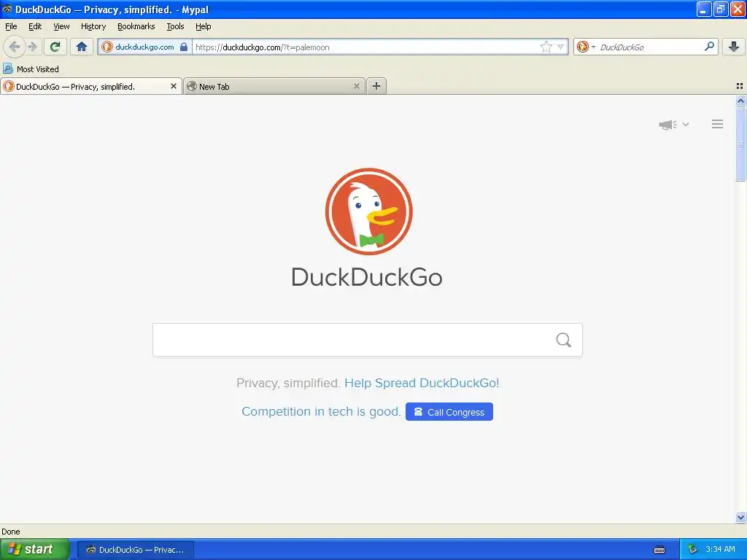The image size is (747, 560).
Task: Click the Privacy, simplified. tagline
Action: pyautogui.click(x=288, y=383)
